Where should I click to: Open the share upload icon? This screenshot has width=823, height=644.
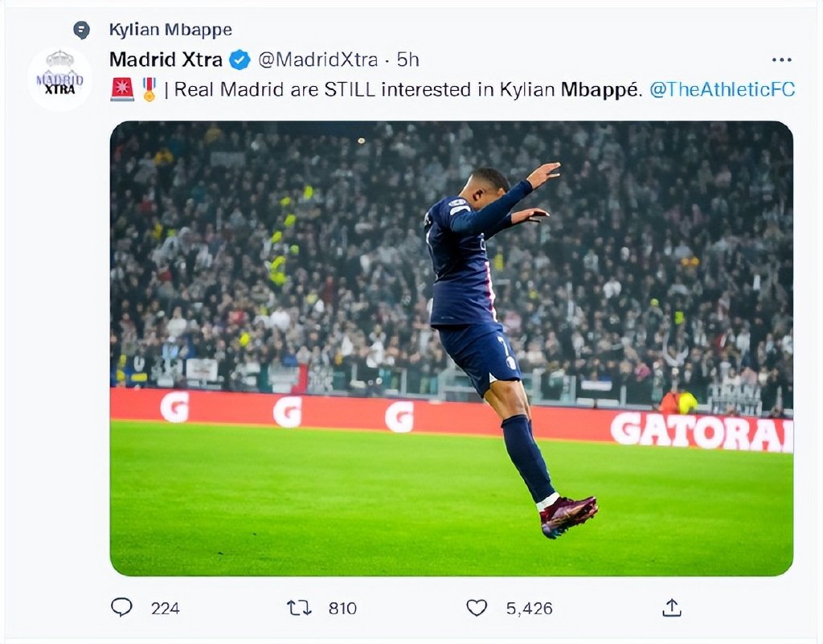(672, 607)
